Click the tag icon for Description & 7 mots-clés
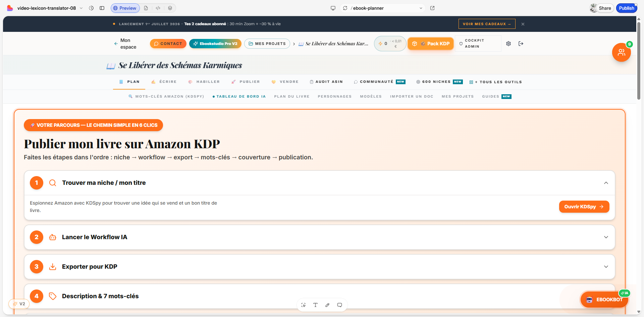 (53, 296)
